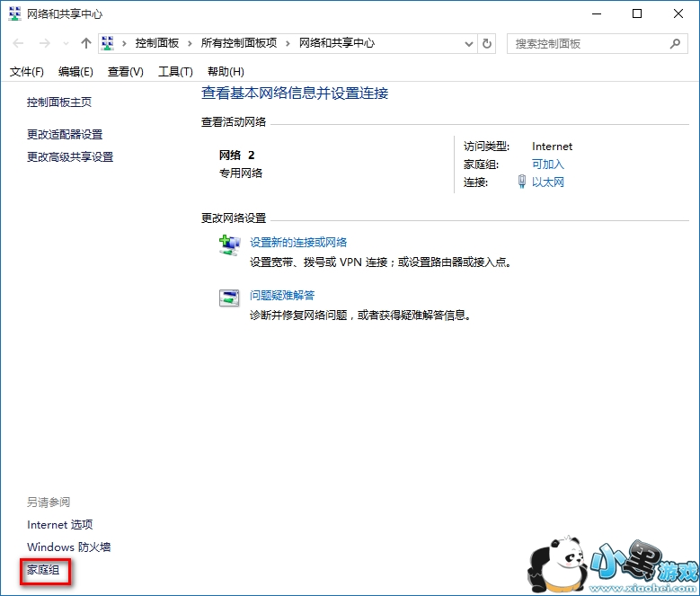The image size is (700, 596).
Task: Click the 以太网 connection link
Action: tap(547, 182)
